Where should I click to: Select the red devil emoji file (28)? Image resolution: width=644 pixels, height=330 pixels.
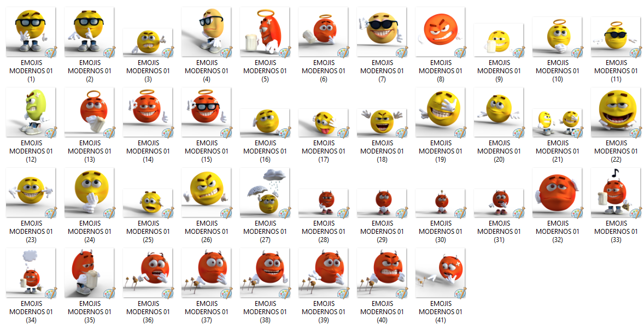[x=323, y=203]
